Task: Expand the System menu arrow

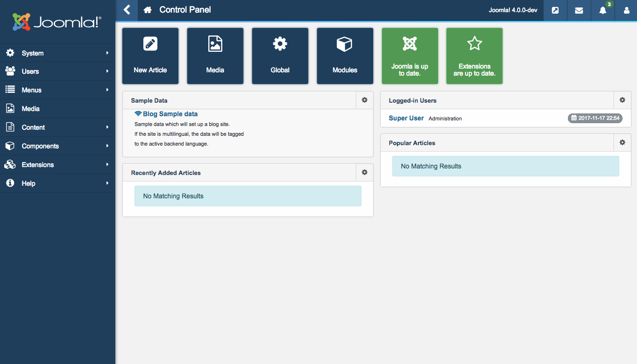Action: point(107,53)
